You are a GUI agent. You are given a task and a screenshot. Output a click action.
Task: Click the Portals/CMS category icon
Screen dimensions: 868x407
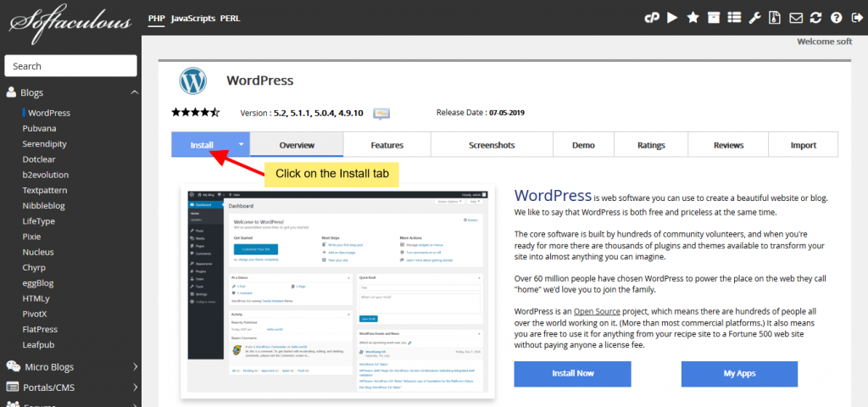12,387
